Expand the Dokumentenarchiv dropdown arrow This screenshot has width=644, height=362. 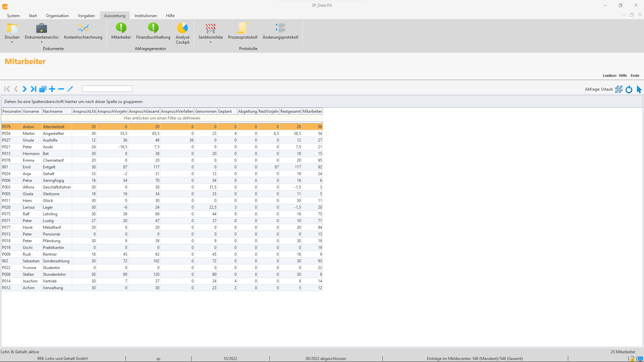(42, 42)
